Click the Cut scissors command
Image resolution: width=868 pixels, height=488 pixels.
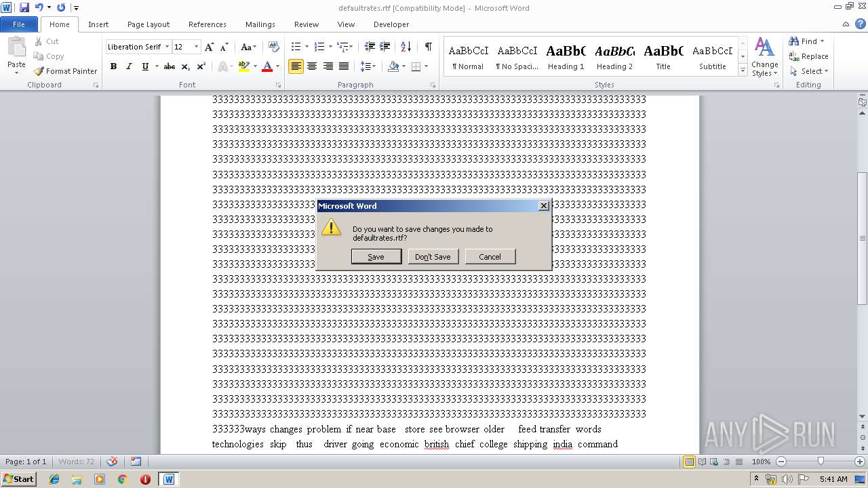click(47, 41)
